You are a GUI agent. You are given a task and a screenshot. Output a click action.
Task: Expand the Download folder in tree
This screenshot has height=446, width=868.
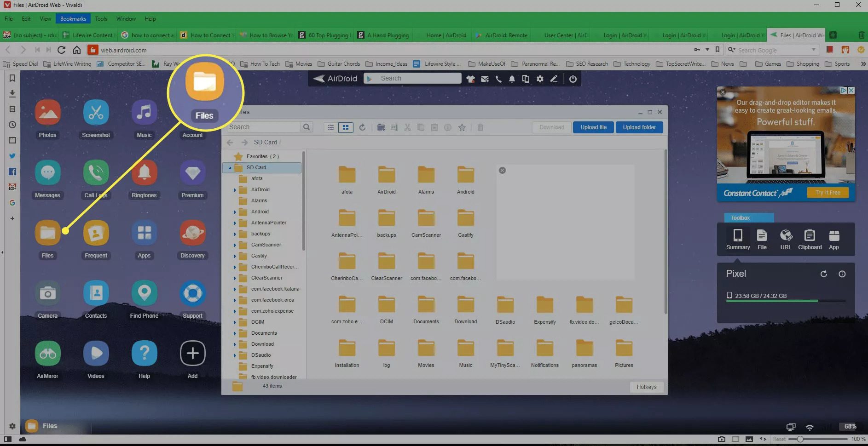point(234,344)
